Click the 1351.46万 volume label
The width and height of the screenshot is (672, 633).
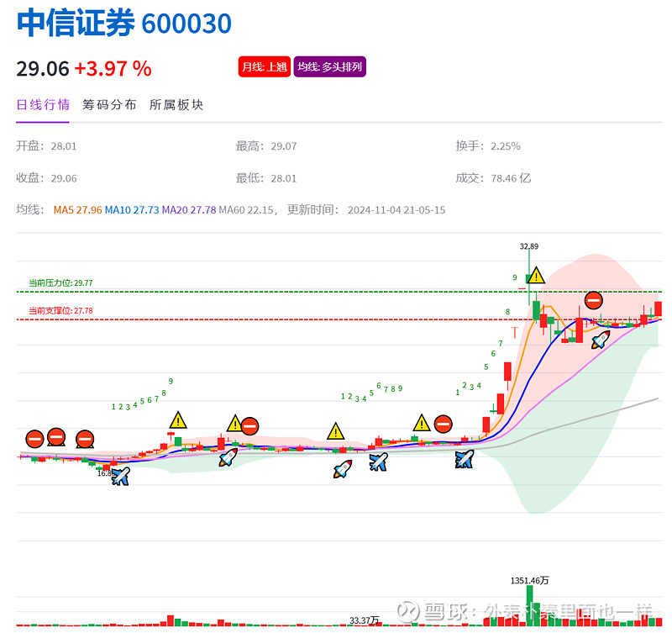pyautogui.click(x=529, y=580)
